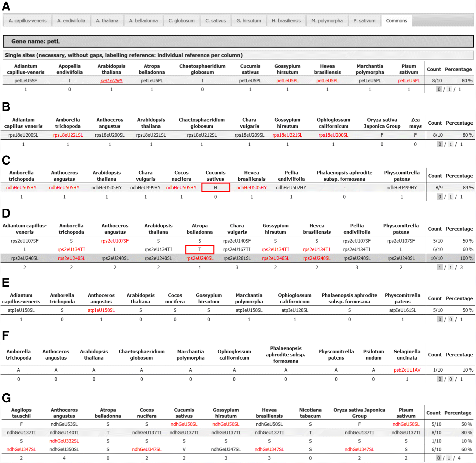This screenshot has height=463, width=476.
Task: Switch to the A. endiviifolia tab
Action: click(x=71, y=21)
